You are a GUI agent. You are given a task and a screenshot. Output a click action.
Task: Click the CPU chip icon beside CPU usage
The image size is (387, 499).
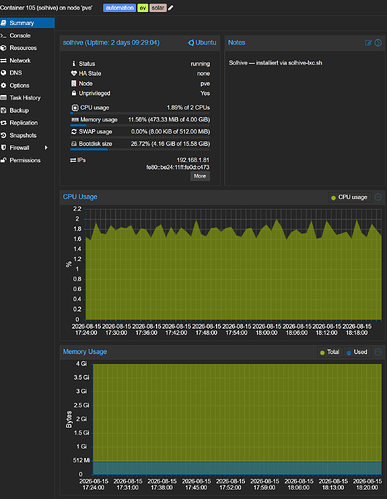click(x=75, y=108)
